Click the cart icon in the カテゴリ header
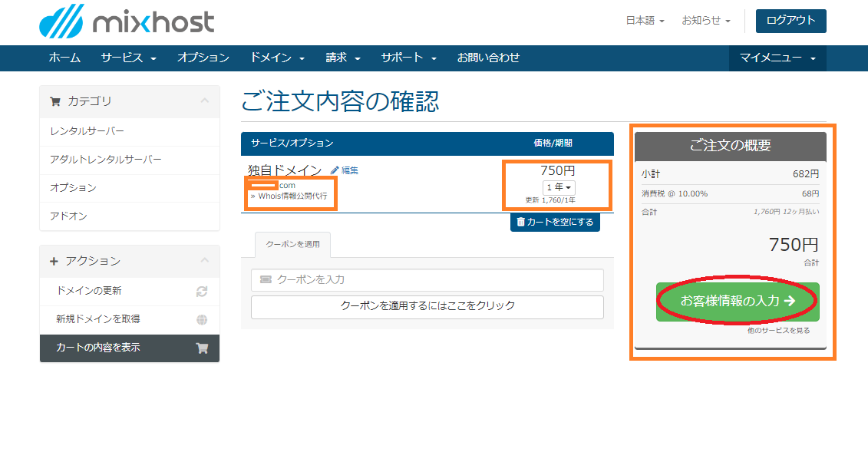This screenshot has width=868, height=452. [x=55, y=102]
